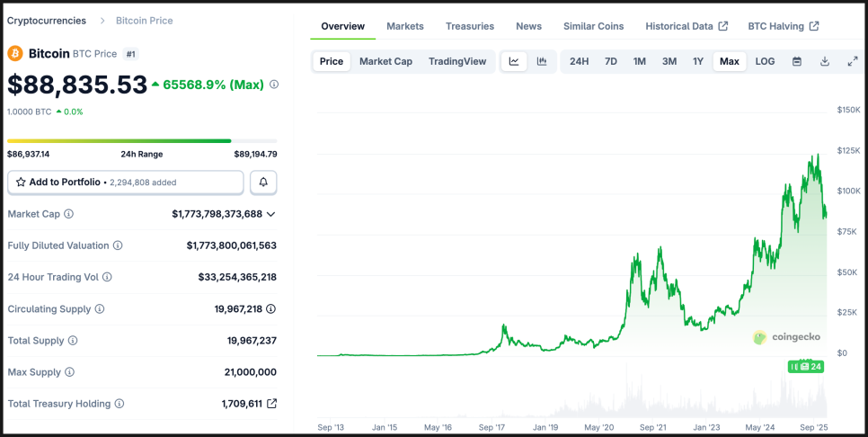868x437 pixels.
Task: Switch to candlestick chart icon
Action: (542, 61)
